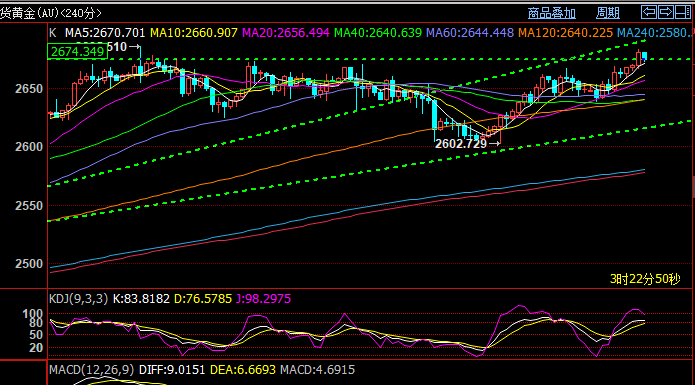Open the 商品叠加 overlay link
Screen dimensions: 695x385
(552, 13)
